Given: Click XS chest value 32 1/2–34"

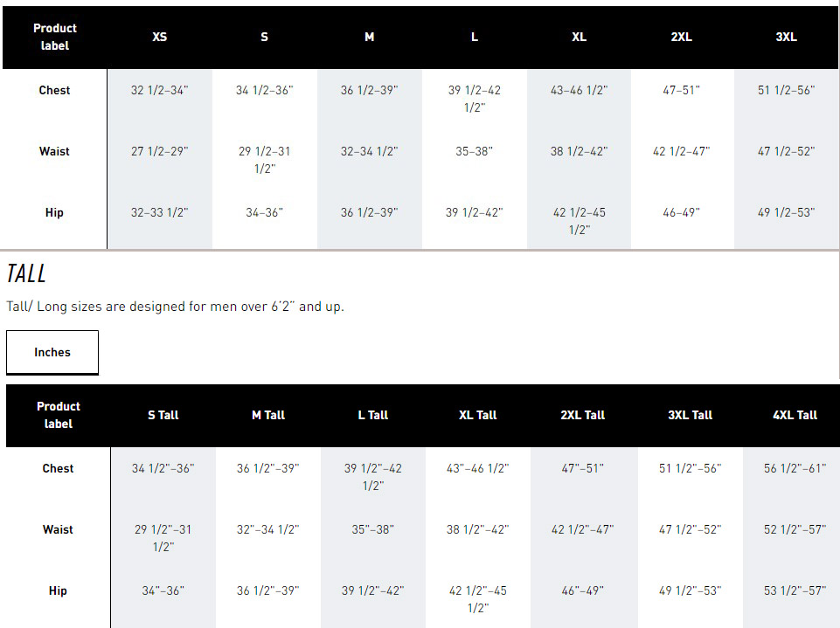Looking at the screenshot, I should coord(160,90).
